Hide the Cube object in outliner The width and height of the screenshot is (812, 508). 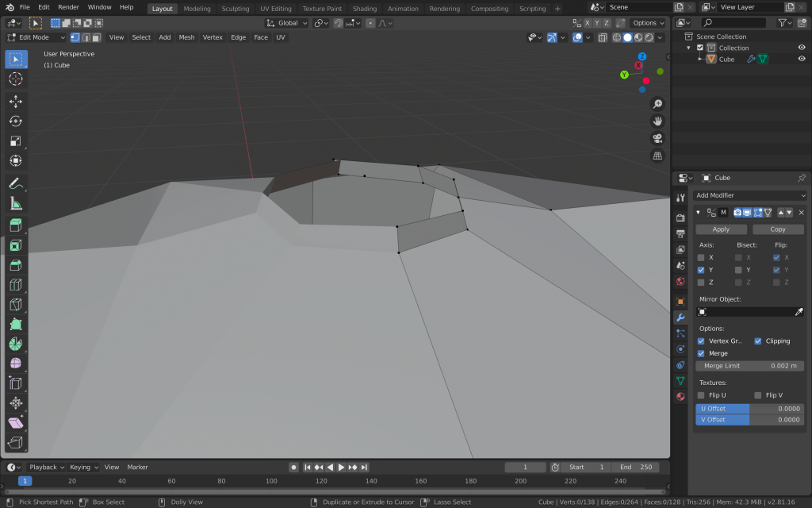(x=801, y=59)
